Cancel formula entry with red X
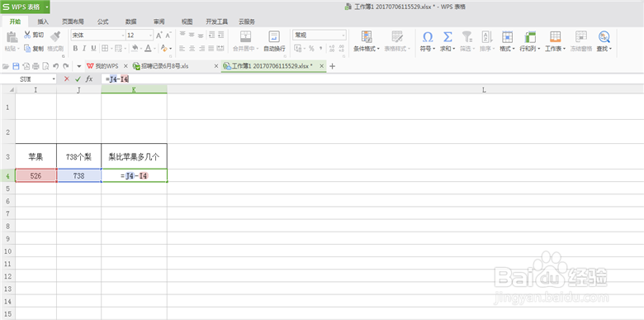The image size is (644, 320). [x=67, y=79]
